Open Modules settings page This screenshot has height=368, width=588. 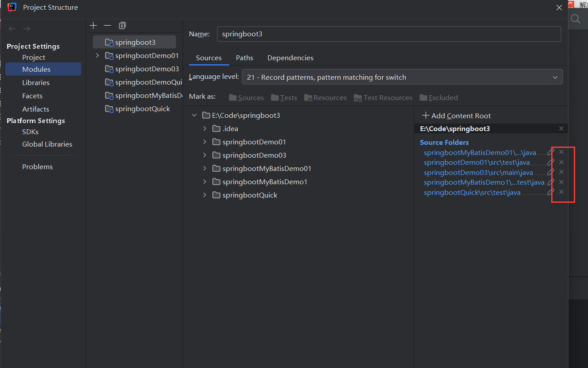click(43, 69)
